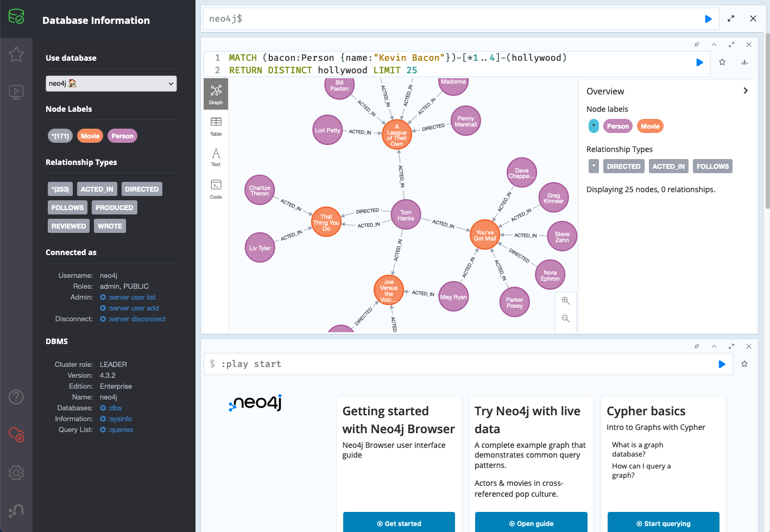The height and width of the screenshot is (532, 770).
Task: Pin the MATCH query result frame
Action: pyautogui.click(x=697, y=45)
